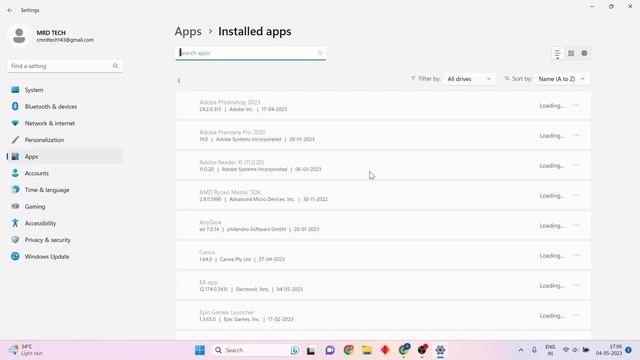The image size is (640, 360).
Task: Click in the 'Search apps' field
Action: click(x=251, y=53)
